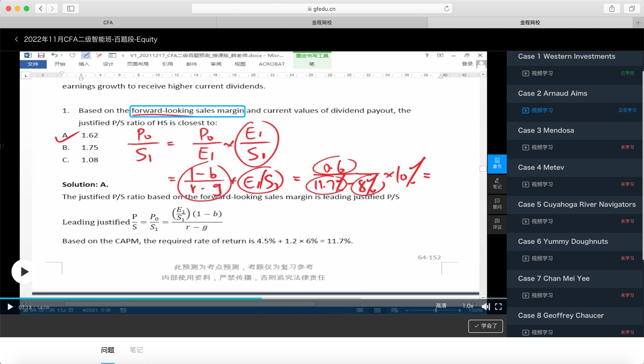This screenshot has width=644, height=364.
Task: Change the 1.0x playback speed
Action: tap(468, 306)
